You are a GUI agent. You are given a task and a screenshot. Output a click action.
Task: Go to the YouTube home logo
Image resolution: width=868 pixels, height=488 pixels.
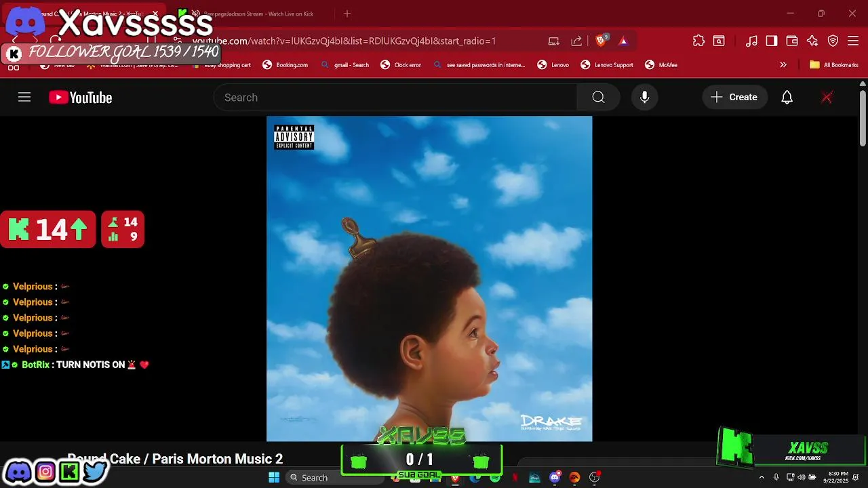80,98
